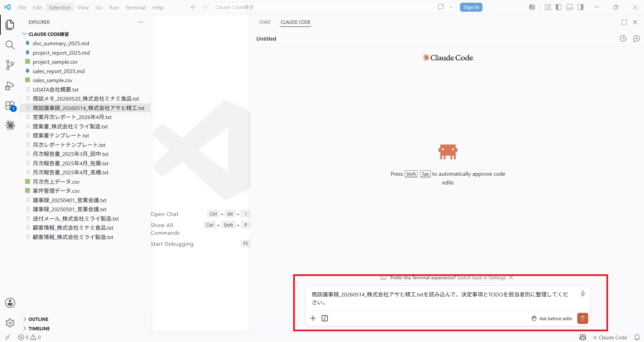Open 月次売上データ.csv file
The image size is (644, 342).
point(56,182)
